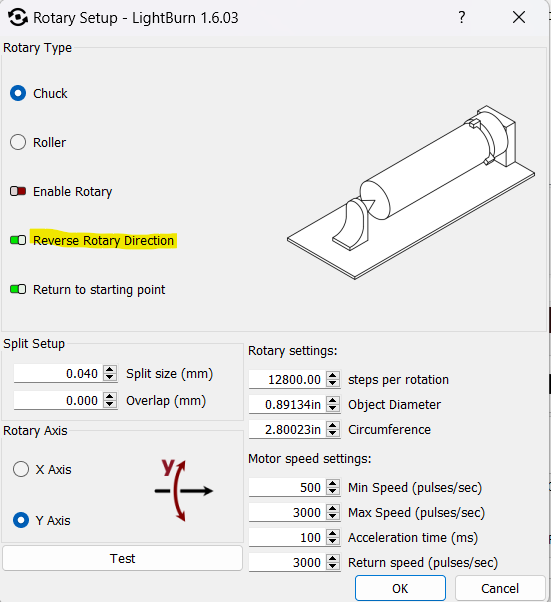The height and width of the screenshot is (602, 551).
Task: Increase Min Speed with up arrow
Action: pos(333,483)
